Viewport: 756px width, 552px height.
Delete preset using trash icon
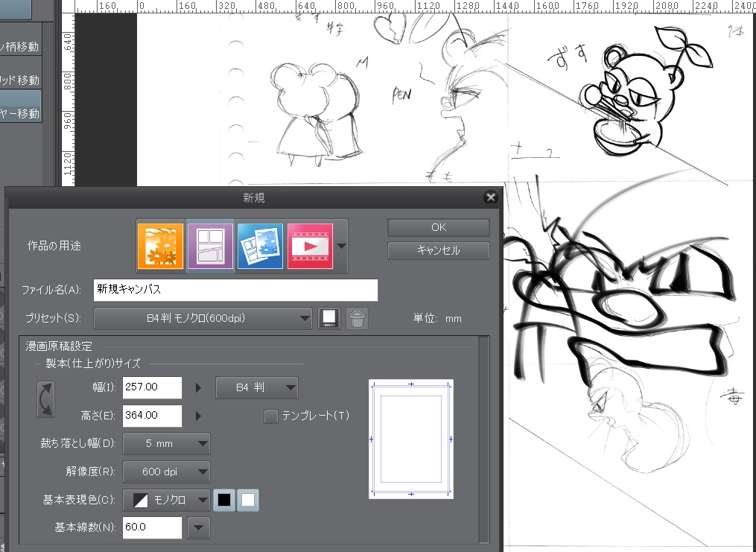coord(357,318)
